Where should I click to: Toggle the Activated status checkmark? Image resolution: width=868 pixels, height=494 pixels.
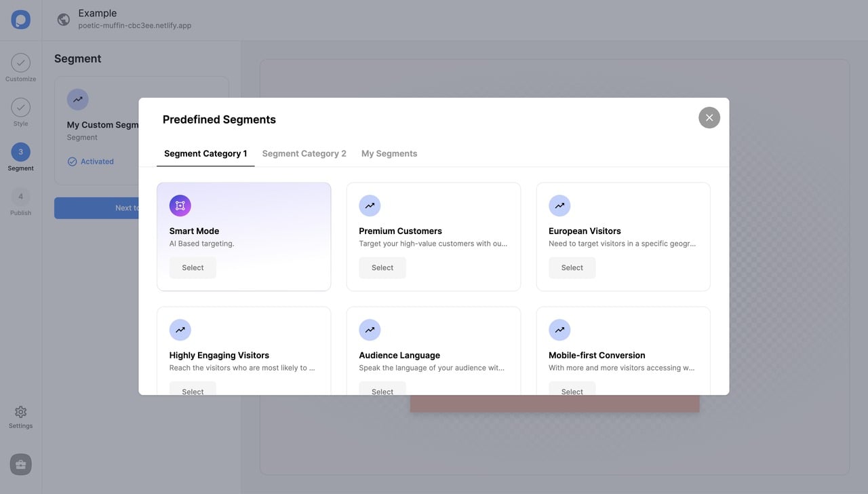click(73, 161)
